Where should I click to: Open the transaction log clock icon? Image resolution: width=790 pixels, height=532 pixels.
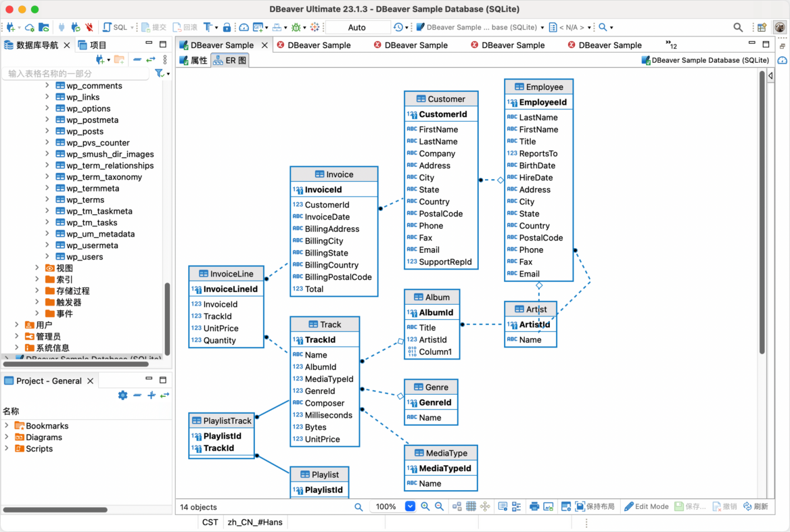point(398,27)
